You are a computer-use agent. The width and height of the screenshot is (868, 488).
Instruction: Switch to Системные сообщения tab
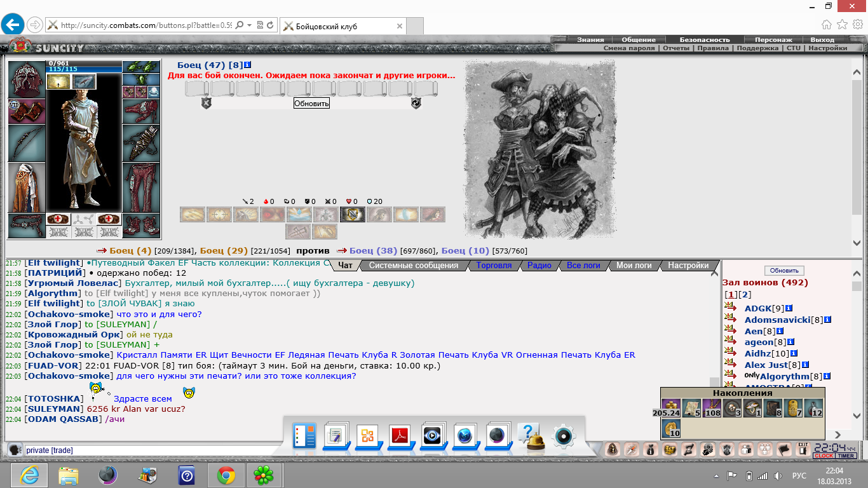[414, 266]
